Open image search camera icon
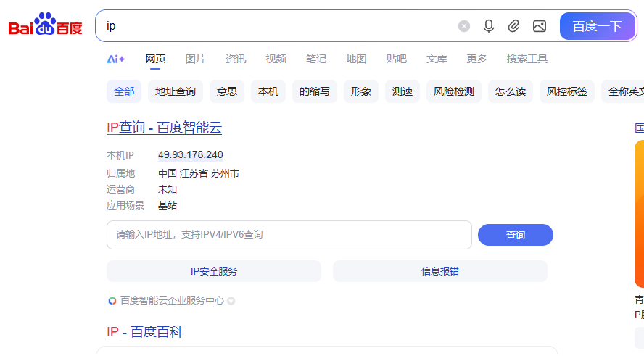The width and height of the screenshot is (644, 356). click(539, 26)
